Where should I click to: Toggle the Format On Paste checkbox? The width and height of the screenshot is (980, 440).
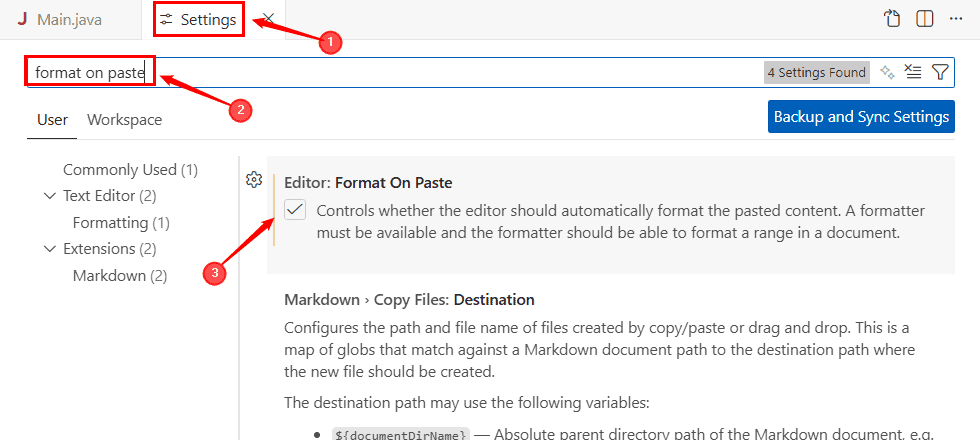295,210
